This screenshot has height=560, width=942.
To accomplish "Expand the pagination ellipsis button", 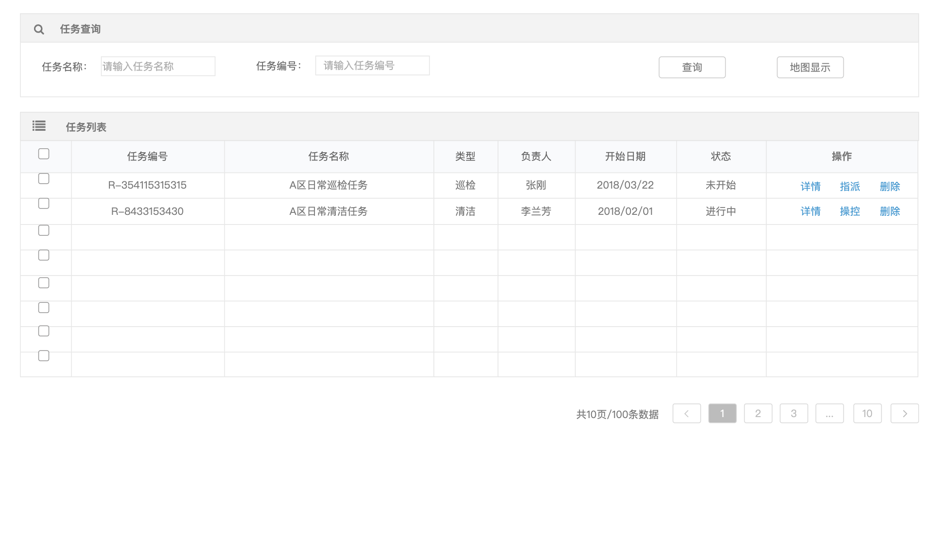I will pos(829,414).
